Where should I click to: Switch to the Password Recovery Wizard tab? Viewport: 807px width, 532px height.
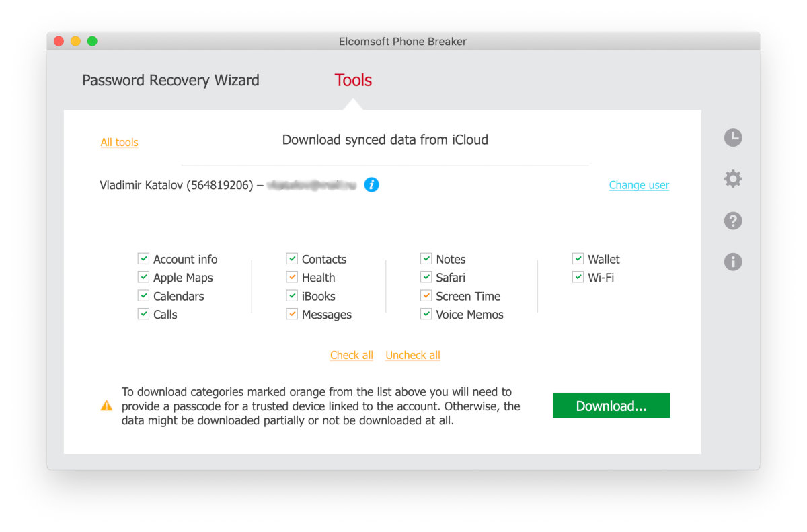(x=171, y=81)
